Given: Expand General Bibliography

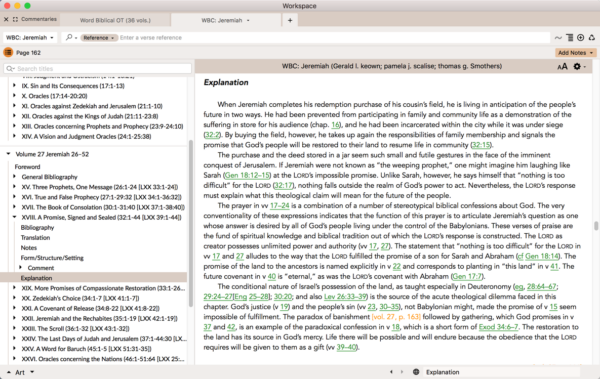Looking at the screenshot, I should 15,176.
